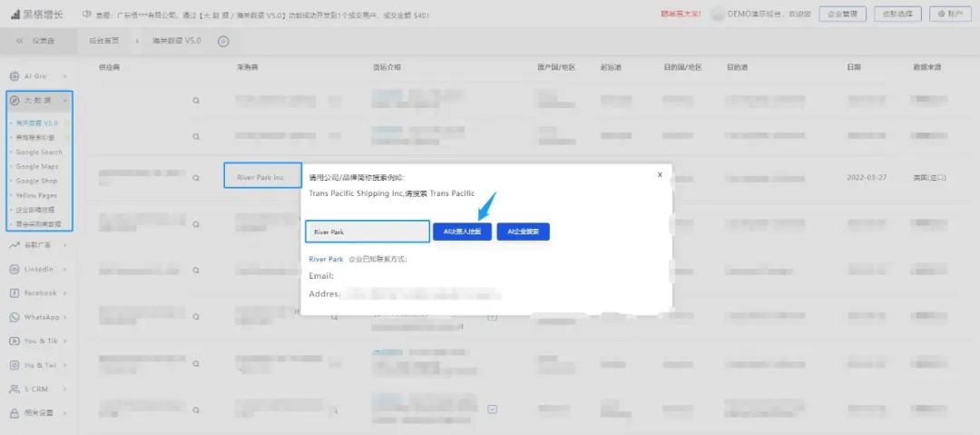Select Yellow Pages in sidebar submenu
980x435 pixels.
pos(36,195)
